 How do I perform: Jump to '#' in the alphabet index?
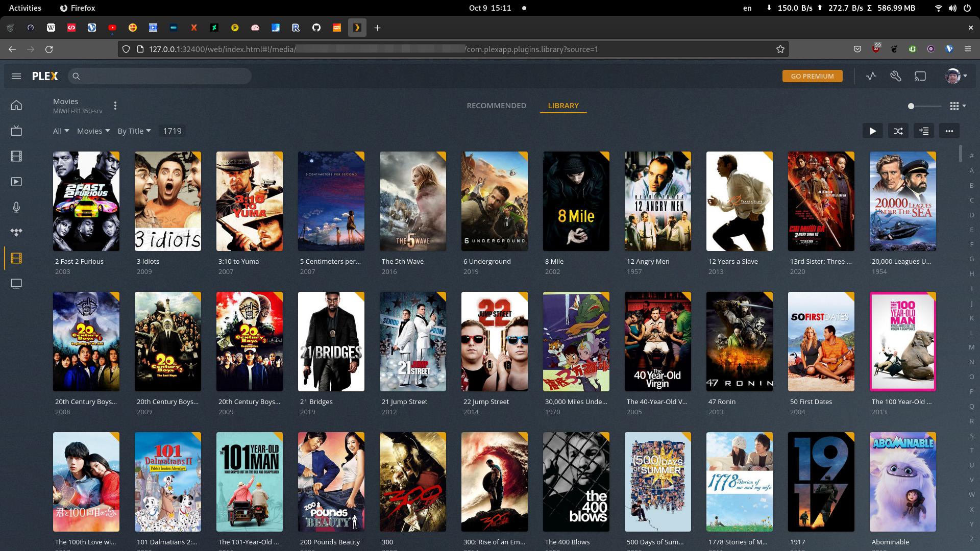tap(972, 156)
